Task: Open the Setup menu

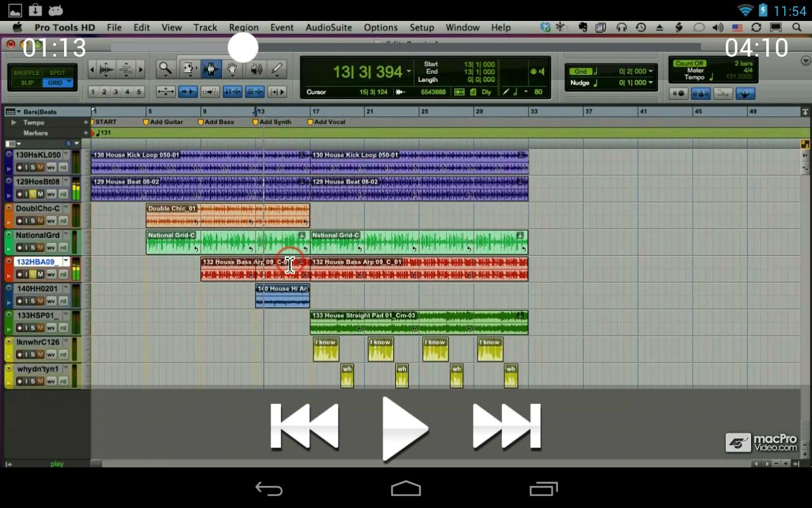Action: pyautogui.click(x=422, y=27)
